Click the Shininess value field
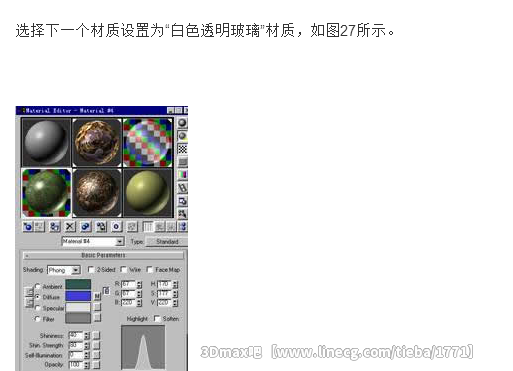The width and height of the screenshot is (513, 371). coord(76,335)
